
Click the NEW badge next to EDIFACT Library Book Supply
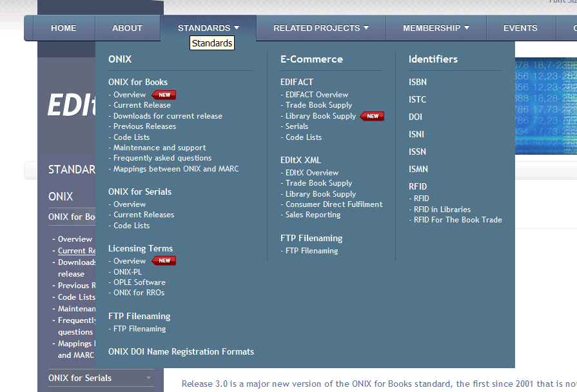pos(372,116)
